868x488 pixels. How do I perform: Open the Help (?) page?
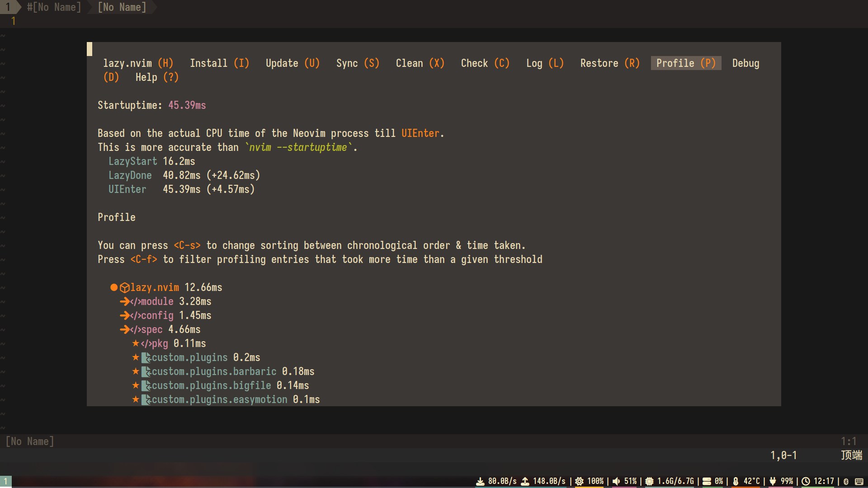(157, 77)
